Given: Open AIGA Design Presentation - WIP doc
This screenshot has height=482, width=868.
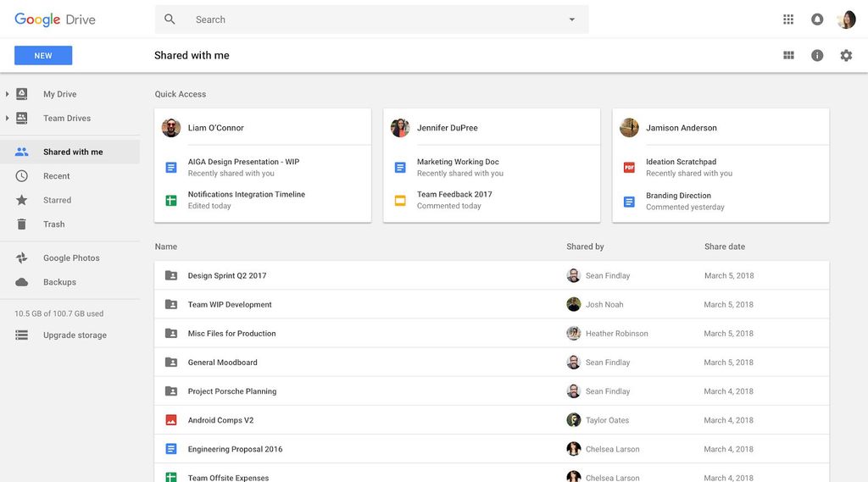Looking at the screenshot, I should pyautogui.click(x=243, y=162).
